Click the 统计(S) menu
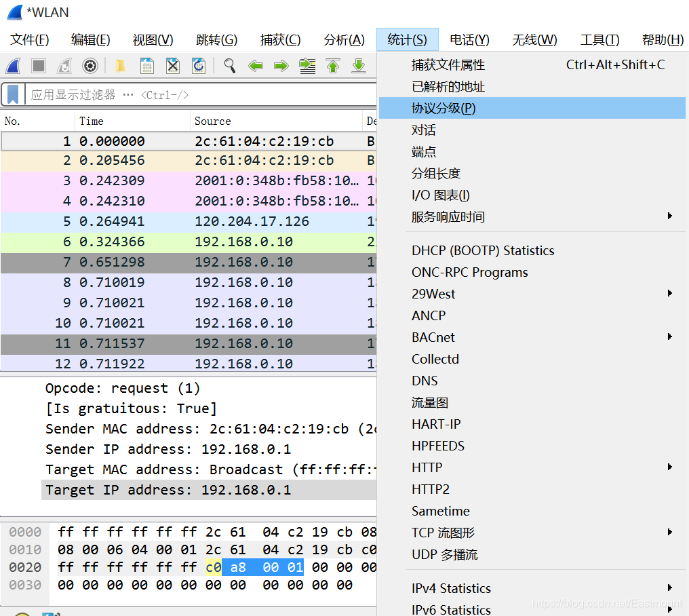The image size is (689, 616). tap(408, 40)
